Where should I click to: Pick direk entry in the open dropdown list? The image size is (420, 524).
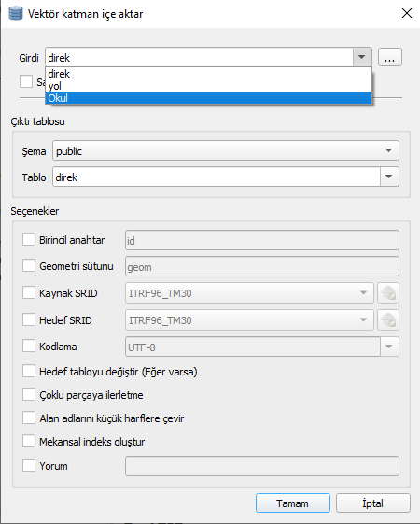point(208,74)
